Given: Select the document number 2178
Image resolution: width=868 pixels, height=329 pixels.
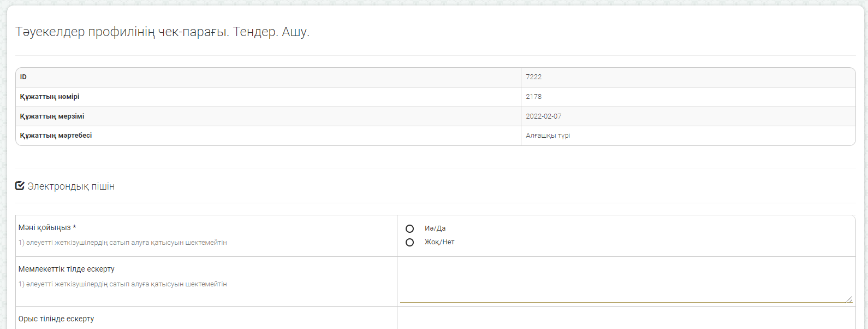Looking at the screenshot, I should (533, 97).
